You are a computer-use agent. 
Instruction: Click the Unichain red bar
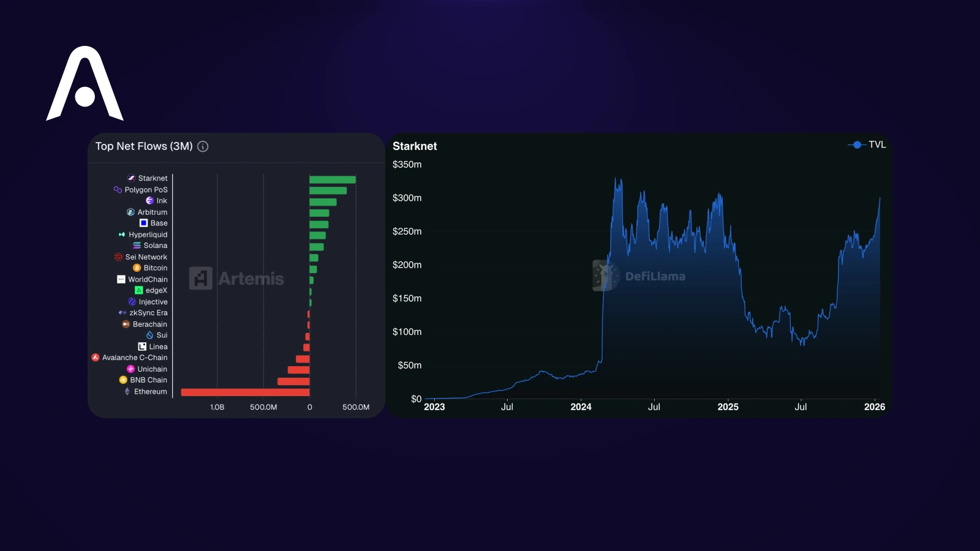[298, 370]
